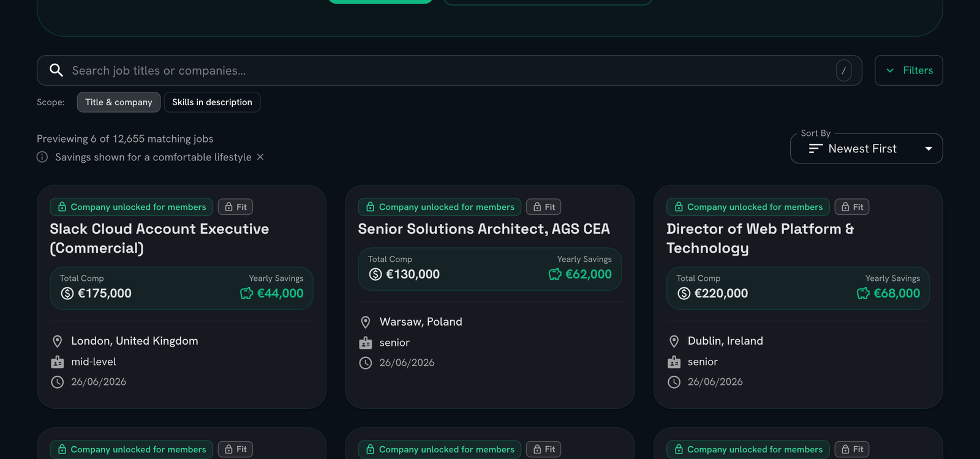
Task: Click clock icon on Slack Cloud card
Action: (x=58, y=382)
